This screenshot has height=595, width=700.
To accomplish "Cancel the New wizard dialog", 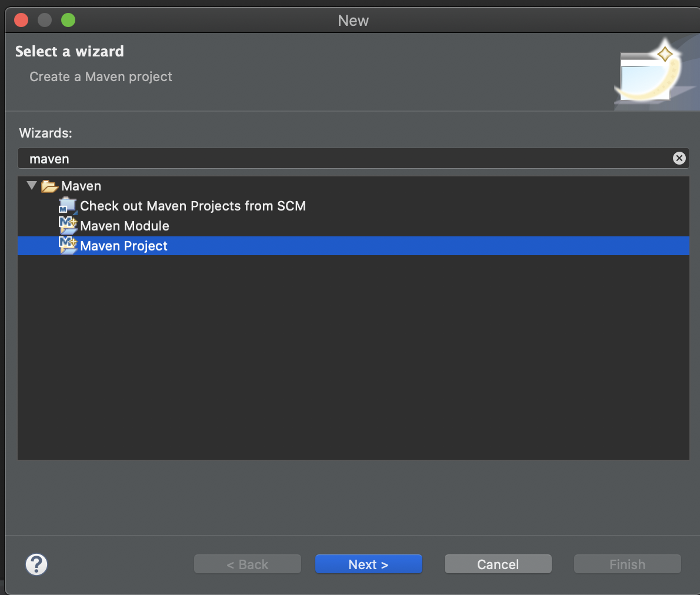I will [498, 564].
